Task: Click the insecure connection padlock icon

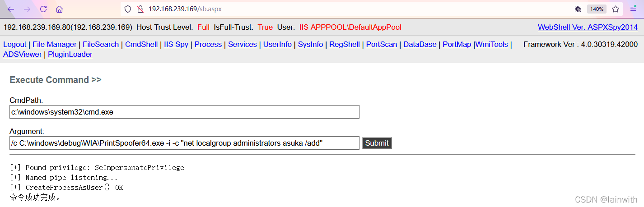Action: (x=140, y=9)
